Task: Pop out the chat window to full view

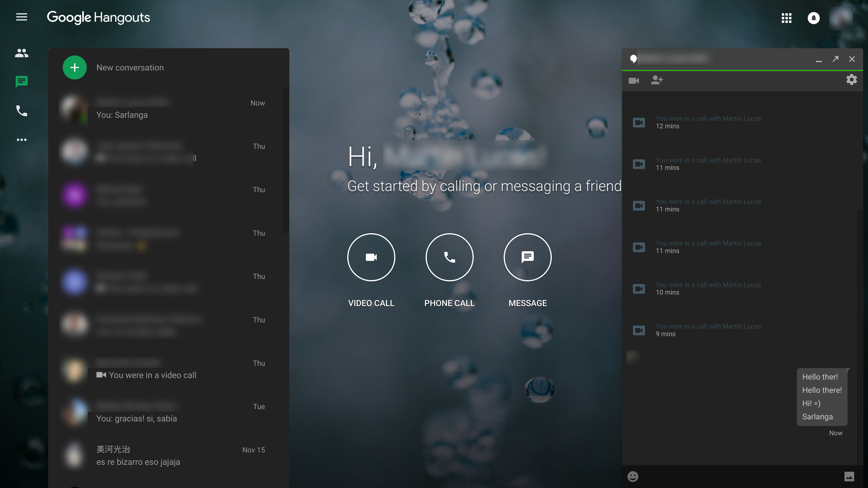Action: point(836,59)
